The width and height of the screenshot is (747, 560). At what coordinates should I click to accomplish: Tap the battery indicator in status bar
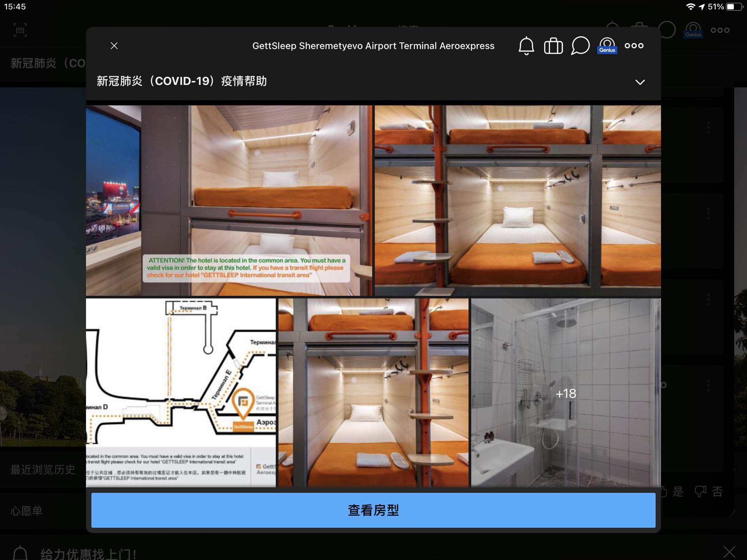coord(734,7)
